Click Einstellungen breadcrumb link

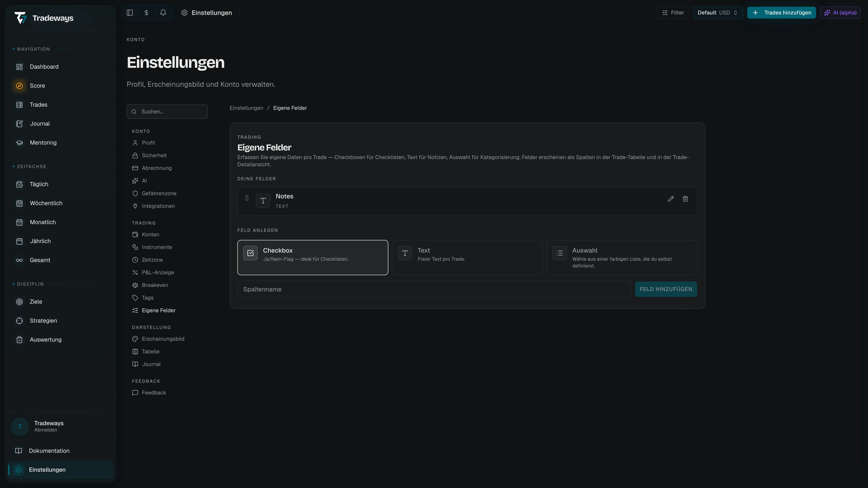[246, 108]
